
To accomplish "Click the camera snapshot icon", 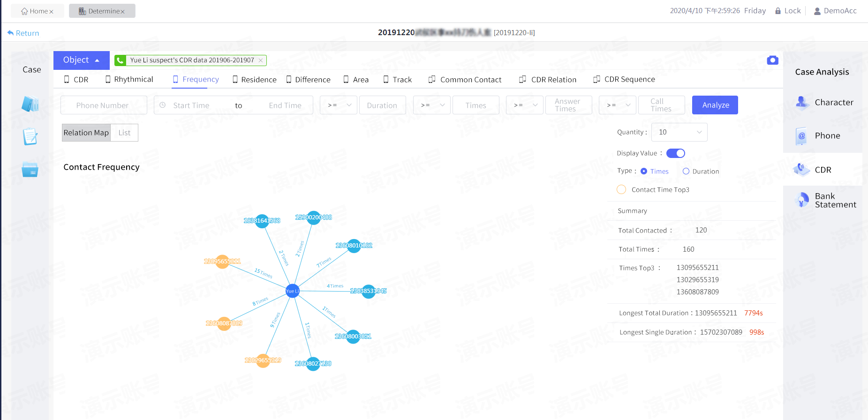I will pos(772,60).
